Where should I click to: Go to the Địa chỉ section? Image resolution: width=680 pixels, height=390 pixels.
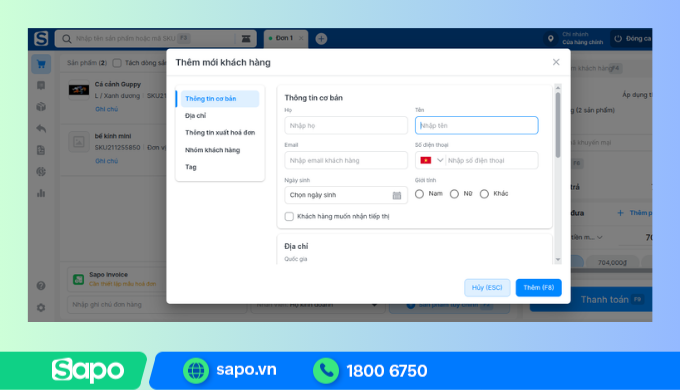[x=195, y=115]
